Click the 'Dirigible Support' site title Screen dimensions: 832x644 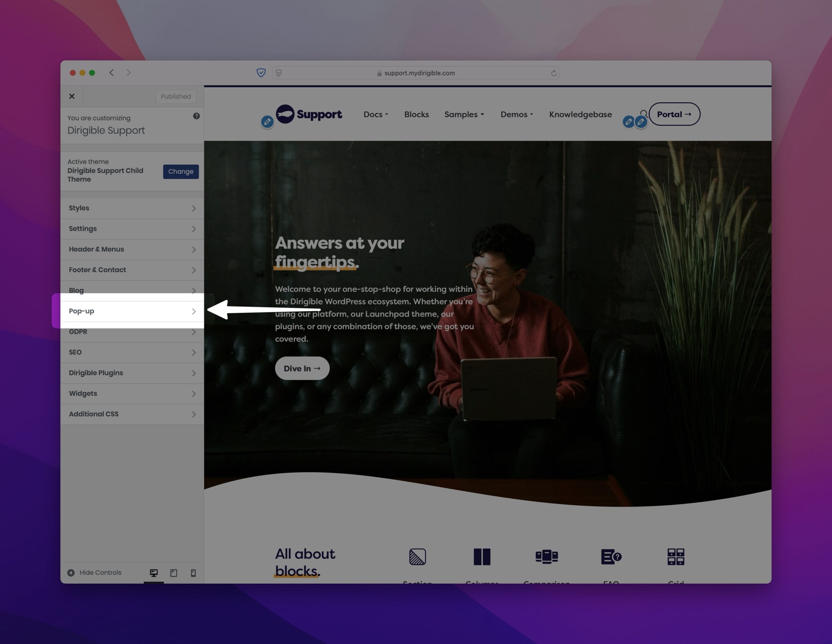click(106, 130)
